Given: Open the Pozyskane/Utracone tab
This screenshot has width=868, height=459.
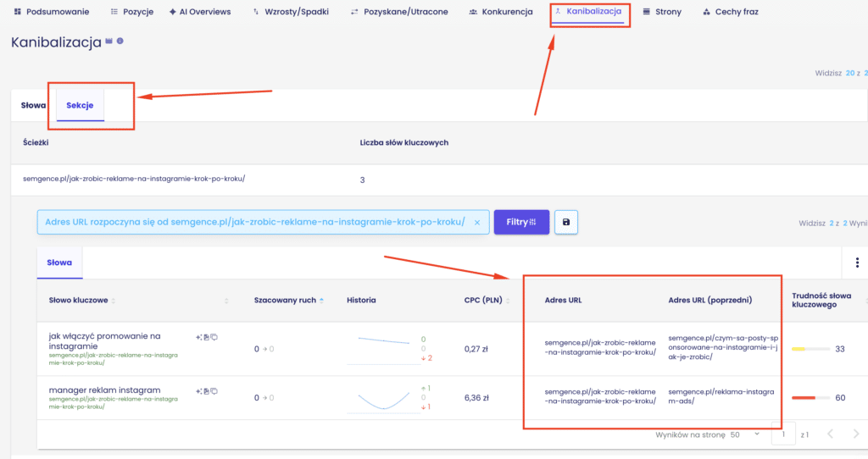Looking at the screenshot, I should pyautogui.click(x=399, y=12).
